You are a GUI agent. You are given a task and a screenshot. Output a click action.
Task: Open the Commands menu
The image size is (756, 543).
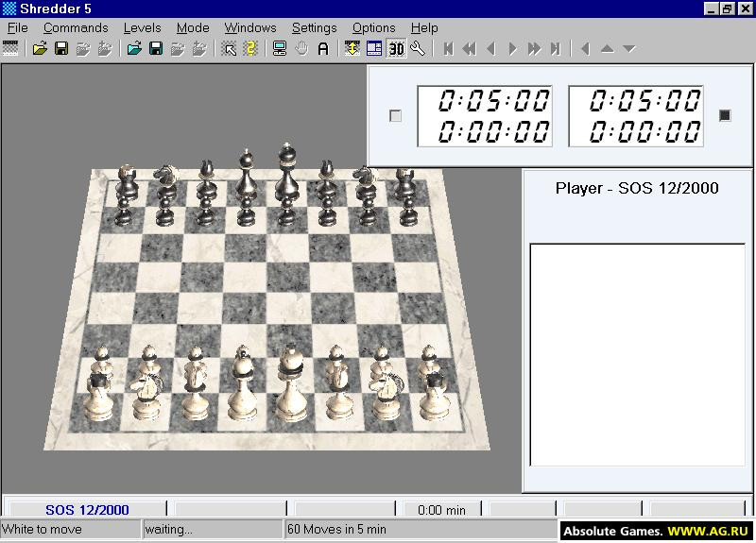click(76, 28)
